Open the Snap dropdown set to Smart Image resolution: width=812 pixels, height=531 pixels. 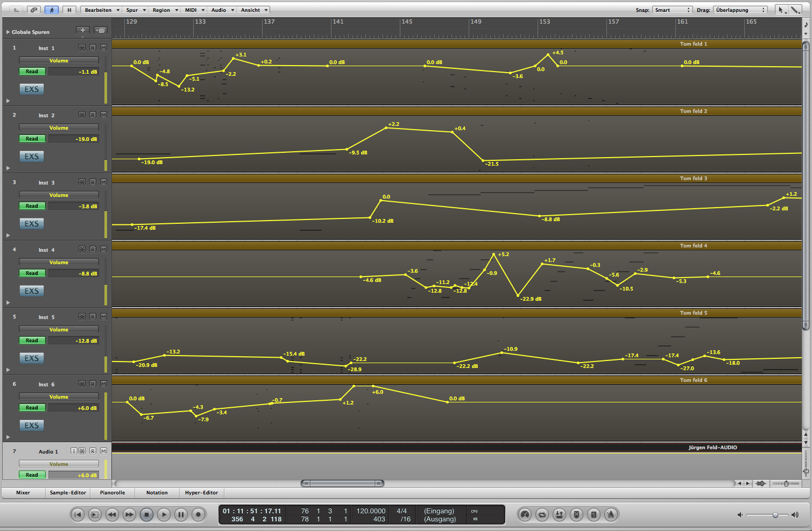(672, 10)
